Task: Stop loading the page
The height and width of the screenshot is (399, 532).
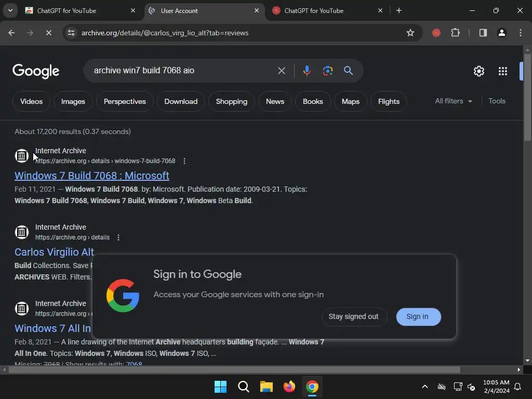Action: (x=48, y=33)
